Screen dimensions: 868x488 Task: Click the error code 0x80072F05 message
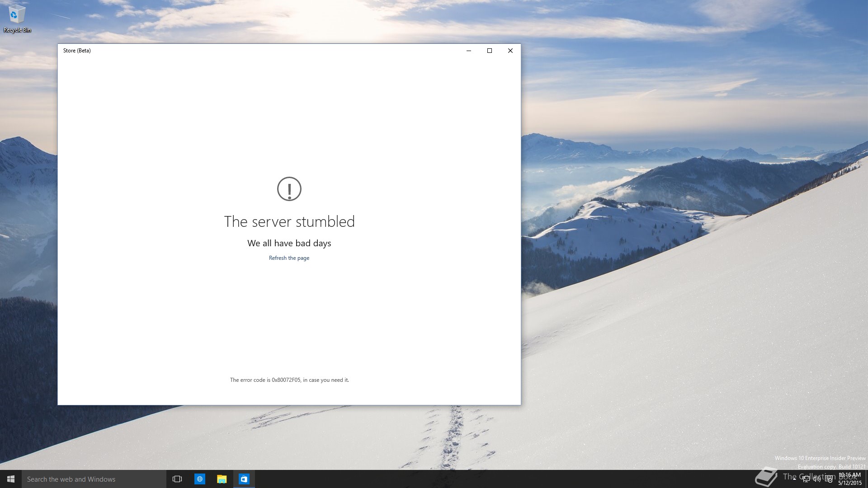(289, 380)
